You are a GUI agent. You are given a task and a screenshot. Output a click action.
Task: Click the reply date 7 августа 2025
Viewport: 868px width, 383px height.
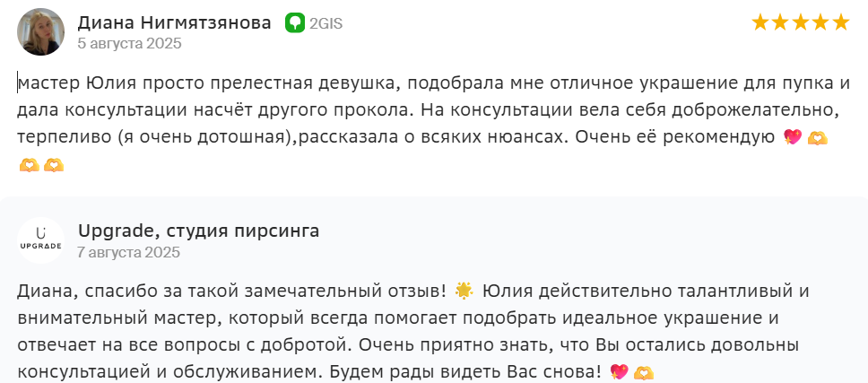click(129, 252)
